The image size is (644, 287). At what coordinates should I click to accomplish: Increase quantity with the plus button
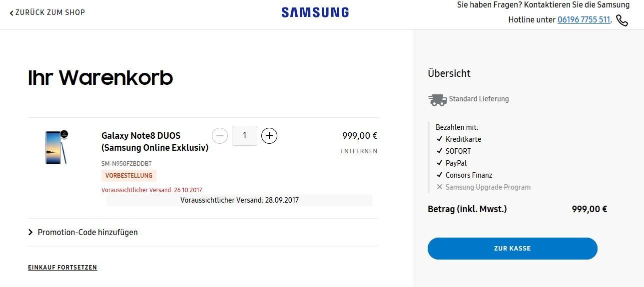[269, 136]
